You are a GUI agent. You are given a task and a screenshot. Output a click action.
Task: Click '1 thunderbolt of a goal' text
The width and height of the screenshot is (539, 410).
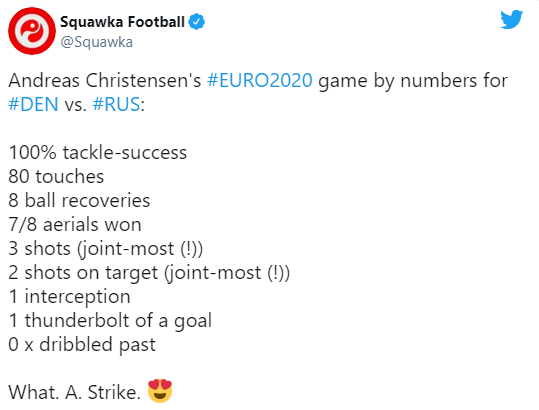click(x=110, y=320)
